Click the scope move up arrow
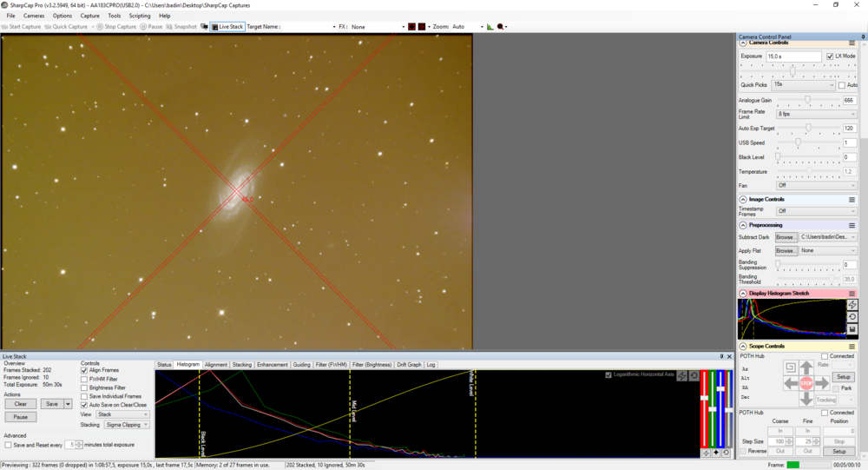The image size is (868, 470). click(x=806, y=367)
